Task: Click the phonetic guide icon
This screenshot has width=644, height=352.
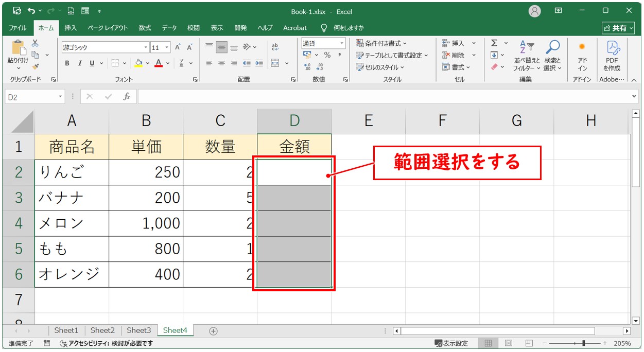Action: pos(182,63)
